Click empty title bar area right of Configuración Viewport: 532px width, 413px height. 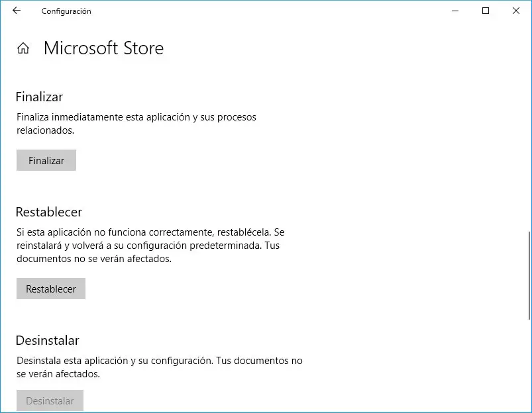click(265, 11)
